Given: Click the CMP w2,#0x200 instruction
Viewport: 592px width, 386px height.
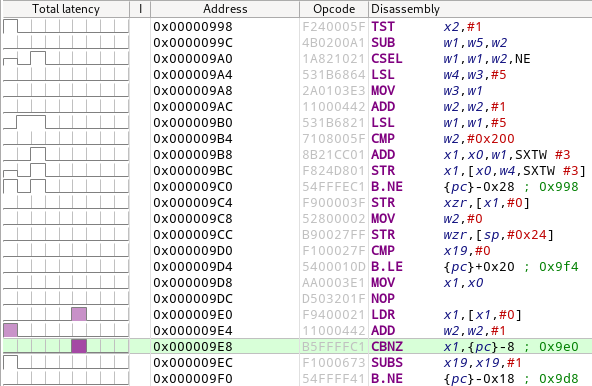Looking at the screenshot, I should coord(442,139).
